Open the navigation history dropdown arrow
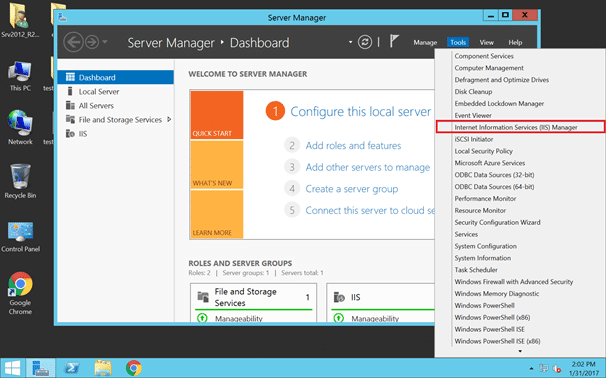606x378 pixels. pyautogui.click(x=105, y=42)
